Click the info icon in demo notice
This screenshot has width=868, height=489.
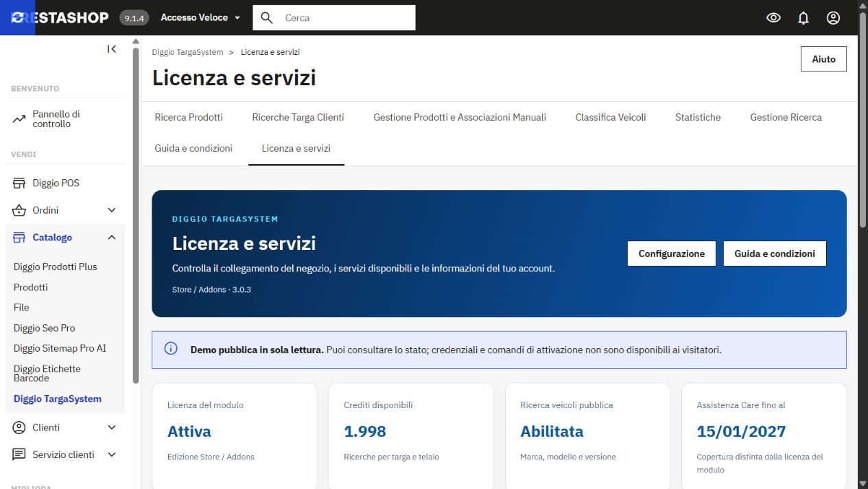tap(171, 349)
